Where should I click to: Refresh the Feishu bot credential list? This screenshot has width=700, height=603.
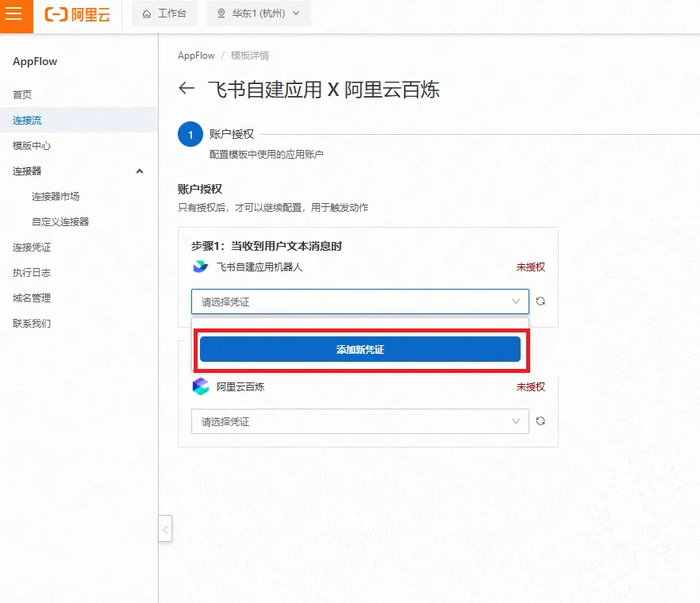(540, 301)
